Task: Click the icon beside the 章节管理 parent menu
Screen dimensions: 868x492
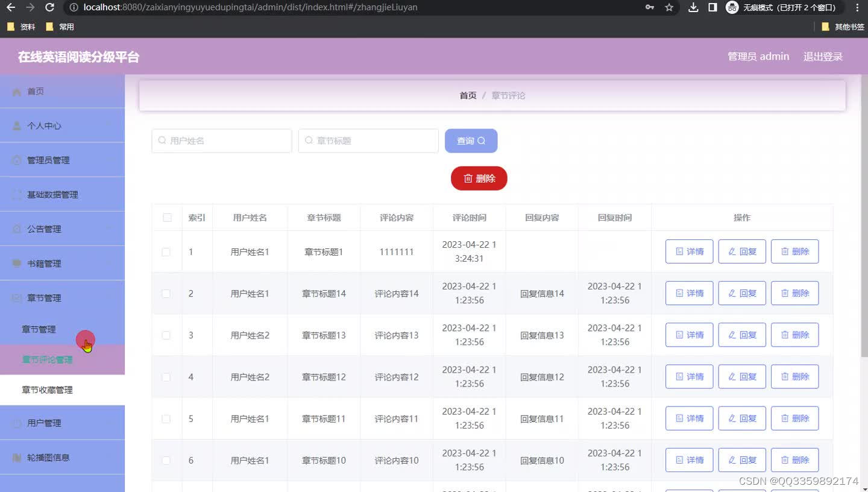Action: point(17,298)
